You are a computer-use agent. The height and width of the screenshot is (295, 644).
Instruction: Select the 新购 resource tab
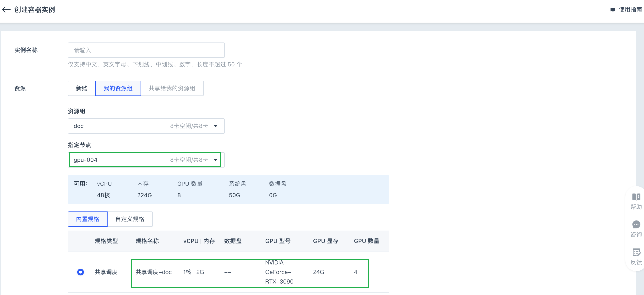82,88
